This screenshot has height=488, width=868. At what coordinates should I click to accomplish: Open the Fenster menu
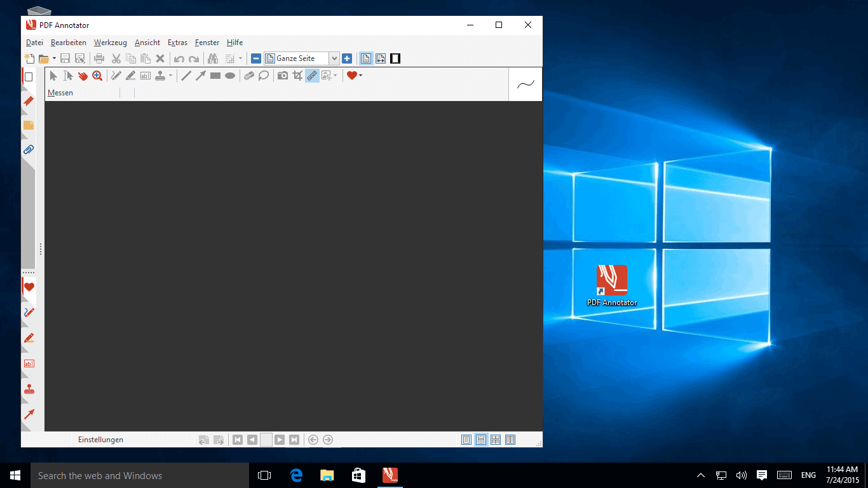207,43
